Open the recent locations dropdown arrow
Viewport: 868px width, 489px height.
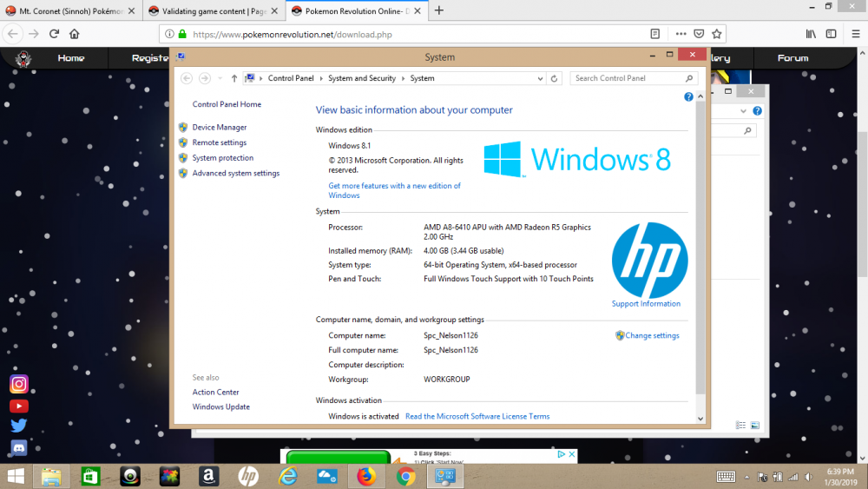[220, 78]
